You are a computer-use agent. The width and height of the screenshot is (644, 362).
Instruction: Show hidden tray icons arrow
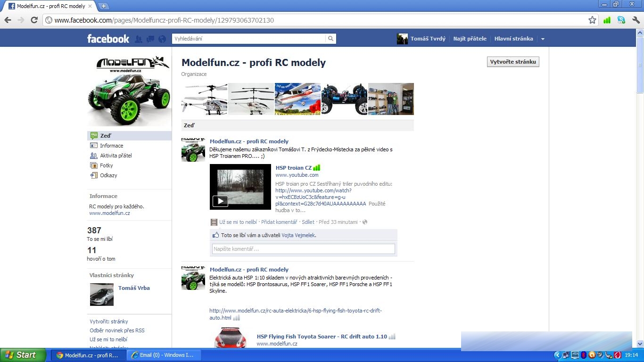pyautogui.click(x=558, y=355)
